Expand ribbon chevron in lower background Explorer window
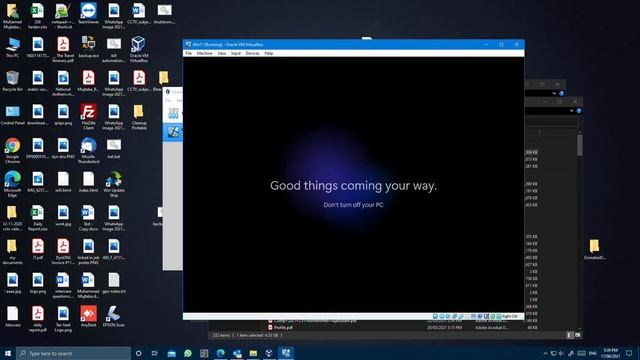640x360 pixels. 571,111
